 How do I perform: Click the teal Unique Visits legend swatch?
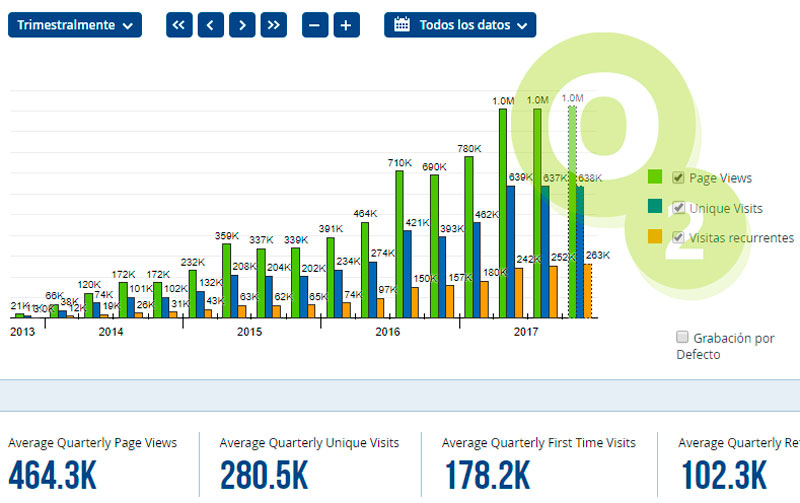pos(655,208)
